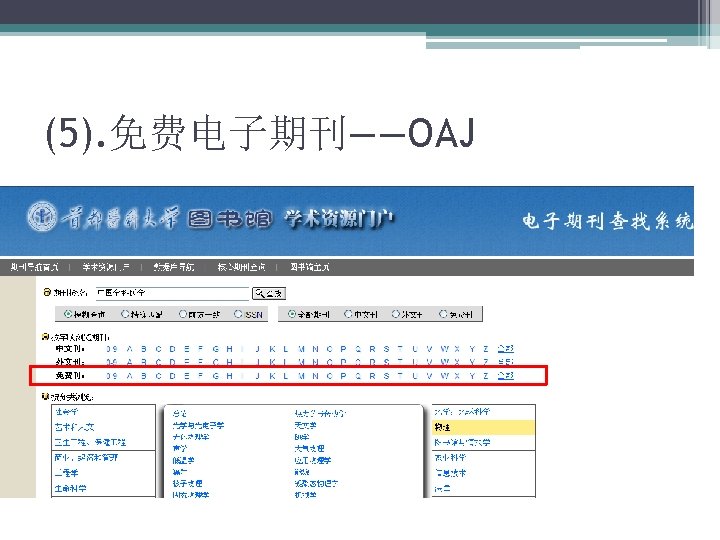
Task: Open the 学术资源门户 navigation item
Action: pos(106,267)
